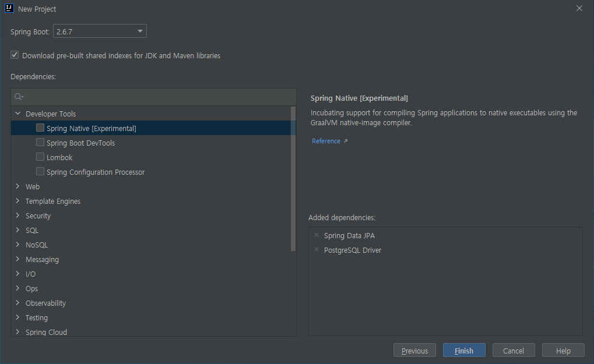This screenshot has width=594, height=364.
Task: Expand the Ops category chevron
Action: pyautogui.click(x=18, y=288)
